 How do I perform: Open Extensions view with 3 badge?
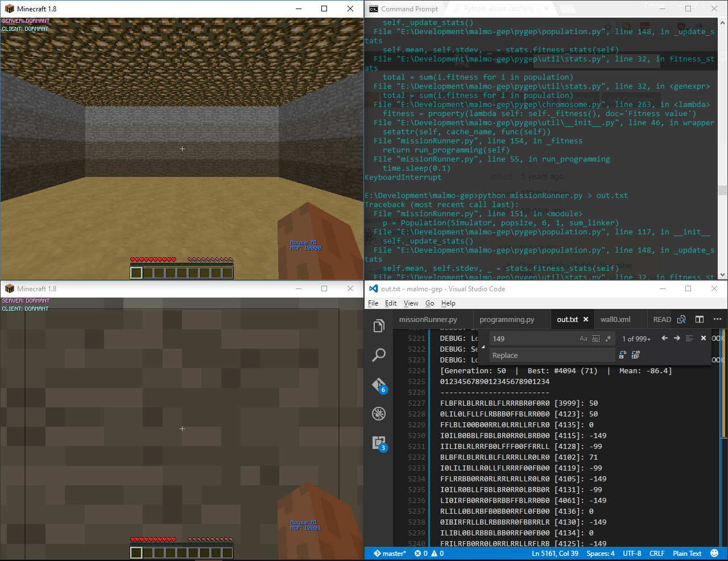tap(379, 443)
